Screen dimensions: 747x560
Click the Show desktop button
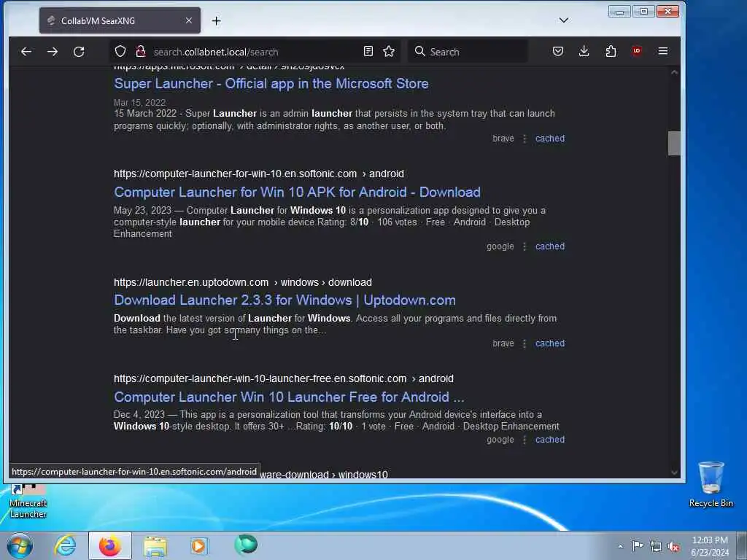742,545
